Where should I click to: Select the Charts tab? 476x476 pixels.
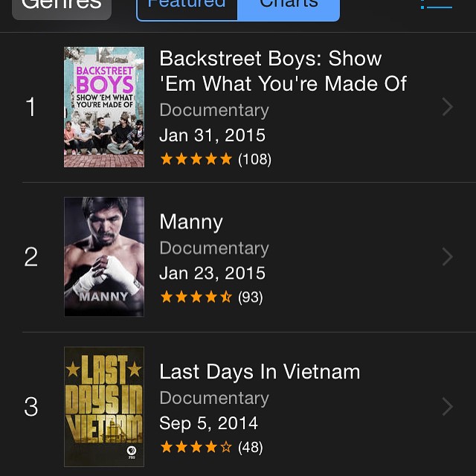[289, 6]
